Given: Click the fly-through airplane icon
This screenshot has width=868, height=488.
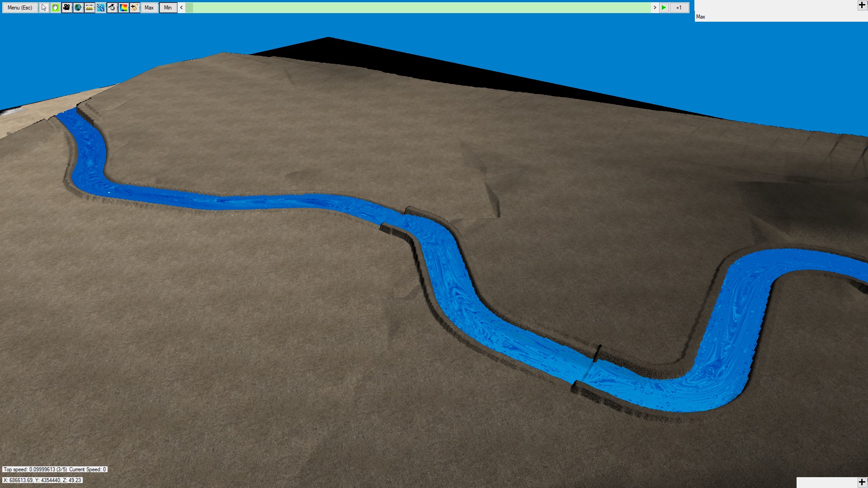Looking at the screenshot, I should click(x=134, y=8).
